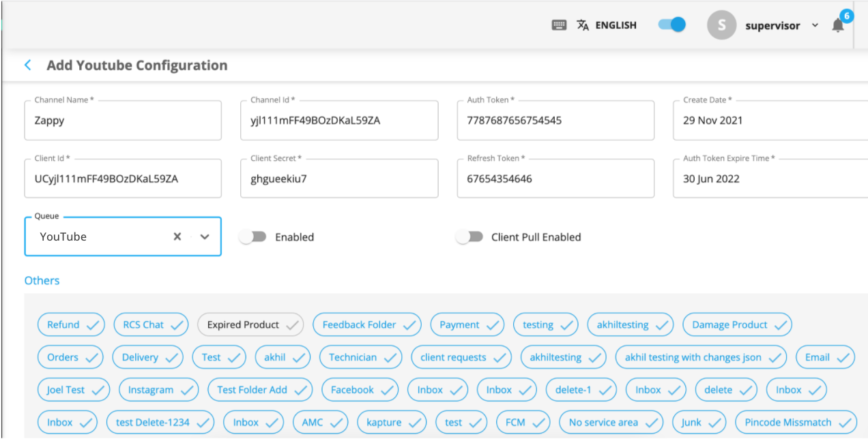The height and width of the screenshot is (439, 868).
Task: Toggle the Test Folder Add chip
Action: 260,390
